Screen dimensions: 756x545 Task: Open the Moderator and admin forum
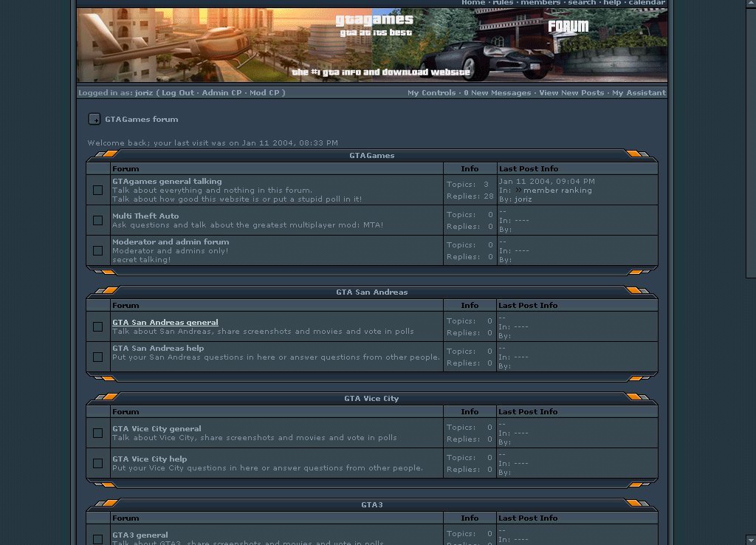pos(171,242)
